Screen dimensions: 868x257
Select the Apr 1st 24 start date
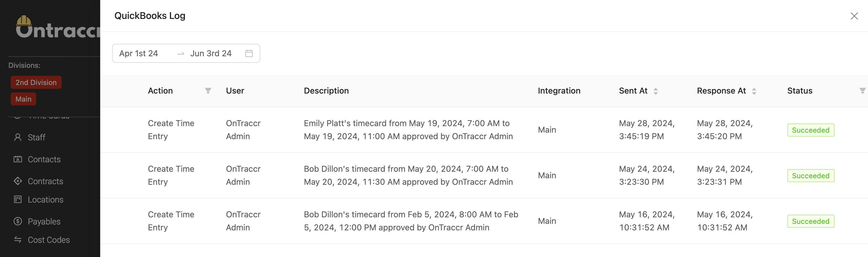click(x=138, y=54)
